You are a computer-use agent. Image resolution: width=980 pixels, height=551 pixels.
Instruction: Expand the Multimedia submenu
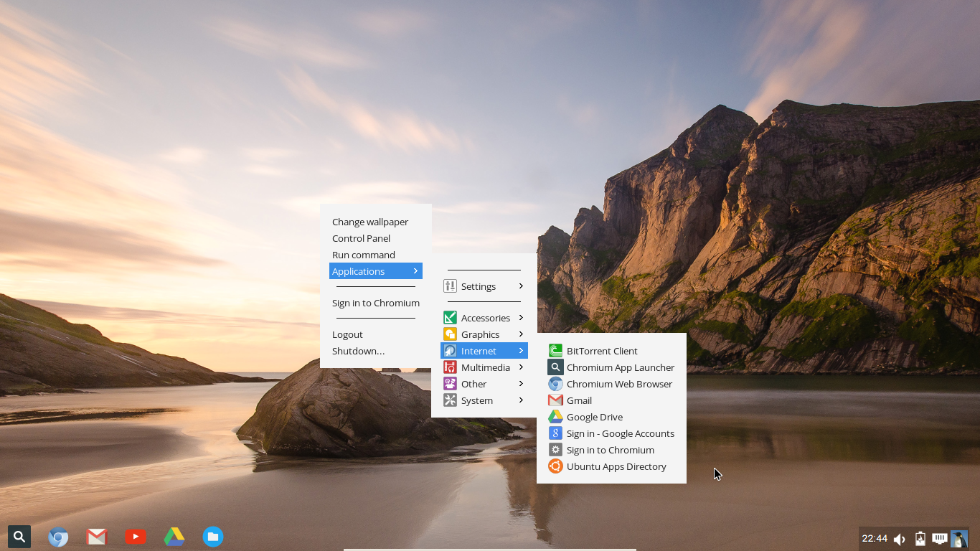coord(484,367)
